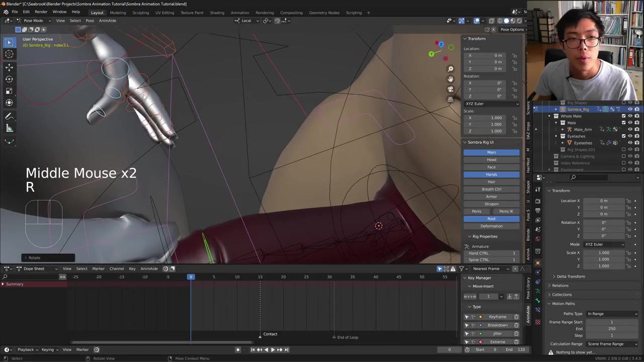Open the Sculpting workspace tab
The image size is (644, 362).
tap(140, 13)
